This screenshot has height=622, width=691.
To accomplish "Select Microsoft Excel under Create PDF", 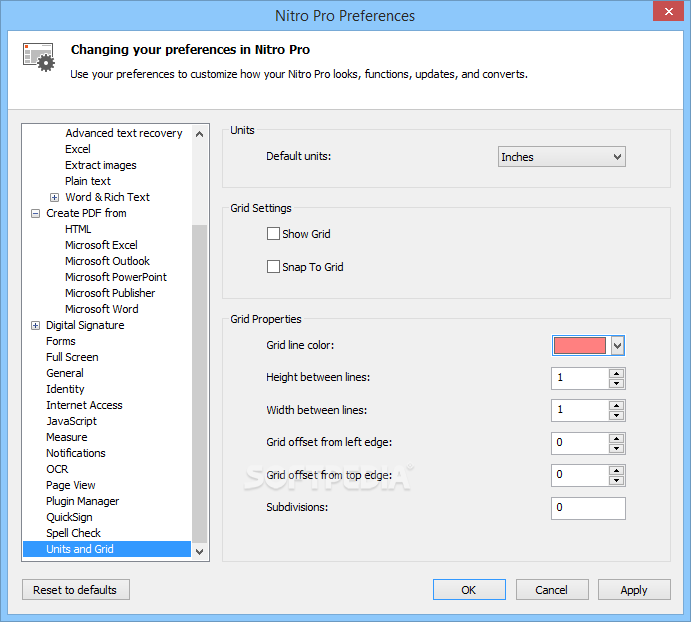I will coord(101,245).
